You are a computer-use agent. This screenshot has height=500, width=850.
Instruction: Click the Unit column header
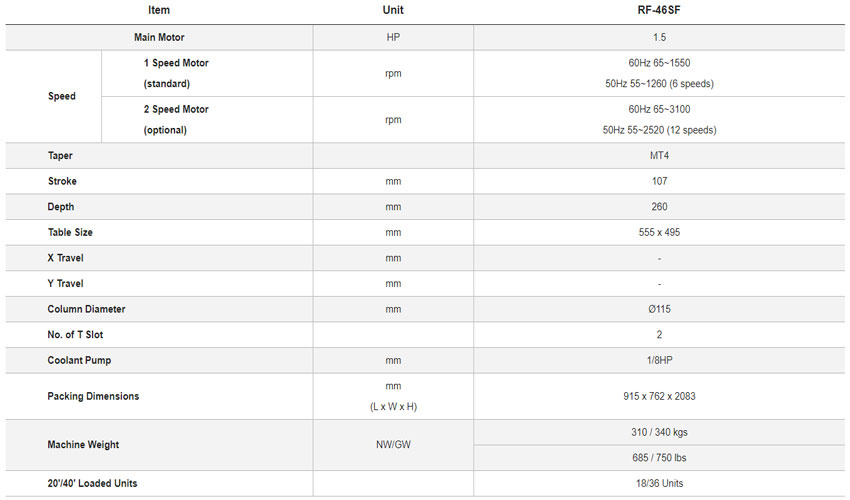(x=393, y=10)
